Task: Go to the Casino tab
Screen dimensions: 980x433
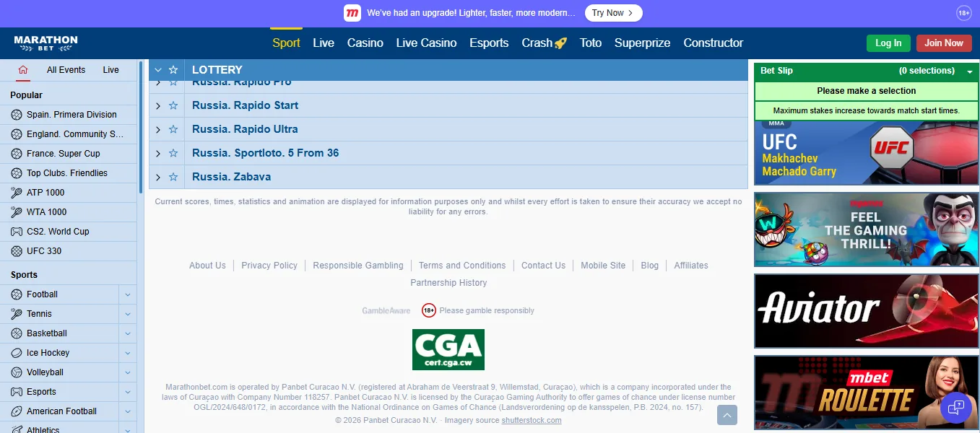Action: (x=365, y=43)
